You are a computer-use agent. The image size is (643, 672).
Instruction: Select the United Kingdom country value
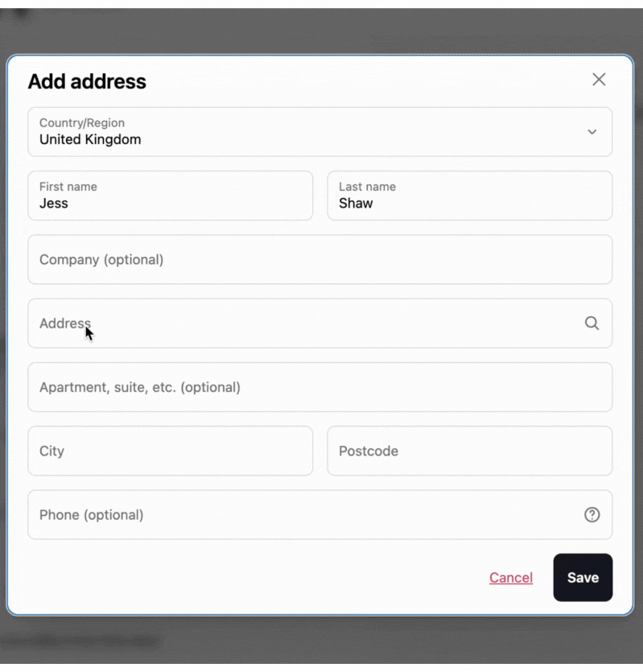pyautogui.click(x=90, y=140)
